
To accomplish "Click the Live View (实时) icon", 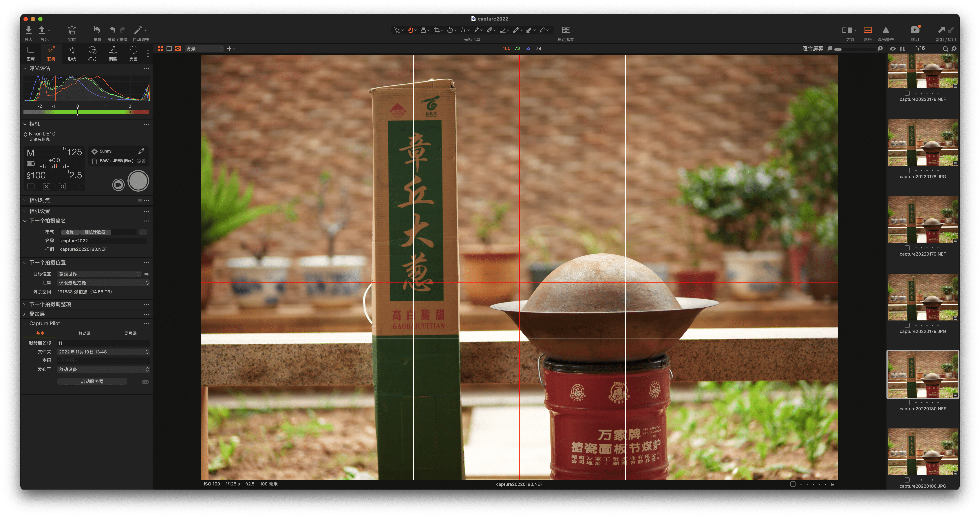I will point(72,30).
